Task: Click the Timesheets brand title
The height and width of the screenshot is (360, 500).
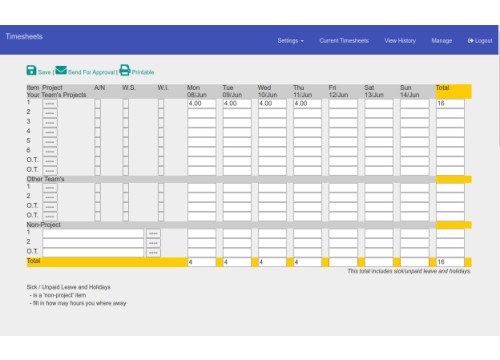Action: pos(24,37)
